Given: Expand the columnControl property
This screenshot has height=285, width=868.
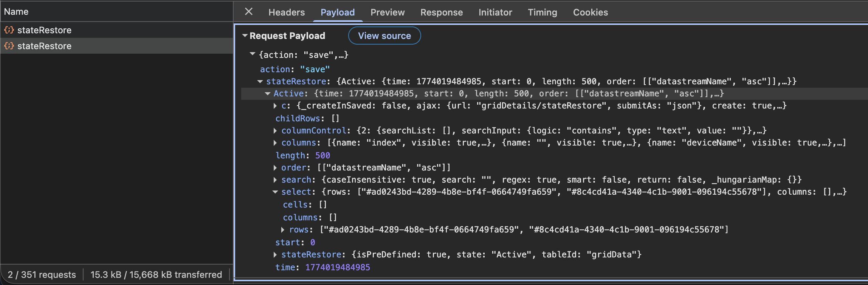Looking at the screenshot, I should [x=275, y=131].
